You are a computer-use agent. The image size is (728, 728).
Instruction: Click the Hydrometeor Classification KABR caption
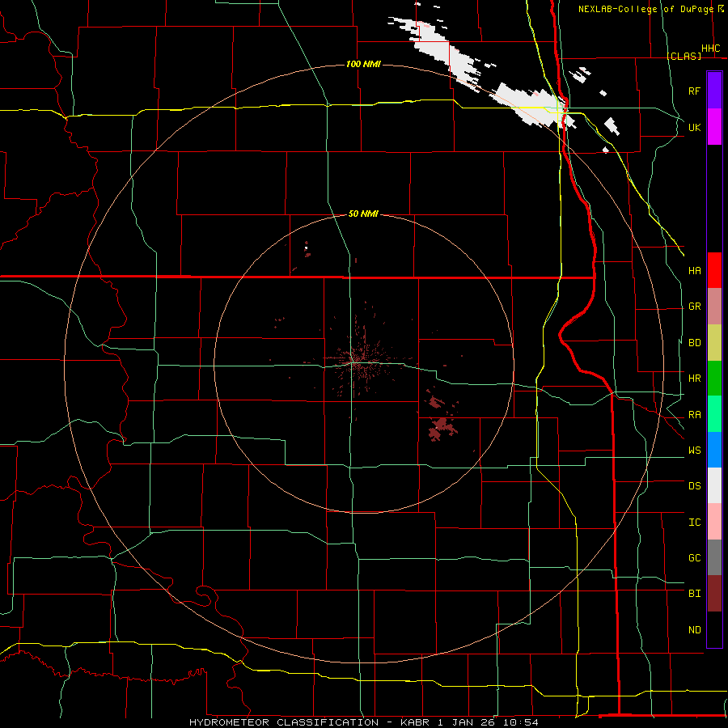[x=363, y=722]
